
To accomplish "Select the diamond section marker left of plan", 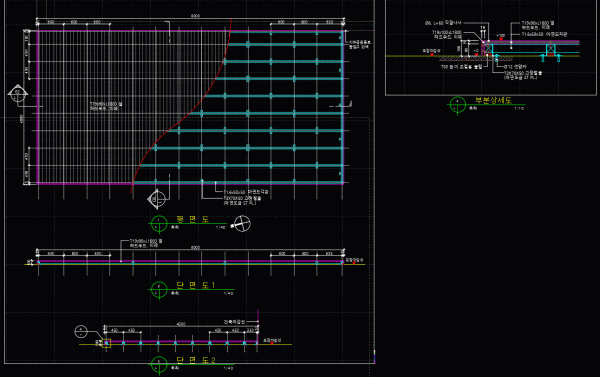I will pyautogui.click(x=17, y=93).
